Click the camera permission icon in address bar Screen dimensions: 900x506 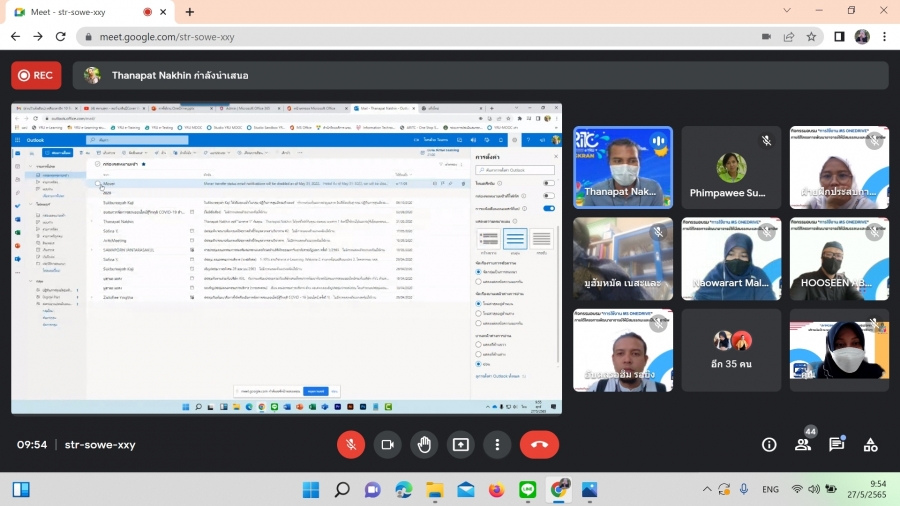click(x=766, y=36)
